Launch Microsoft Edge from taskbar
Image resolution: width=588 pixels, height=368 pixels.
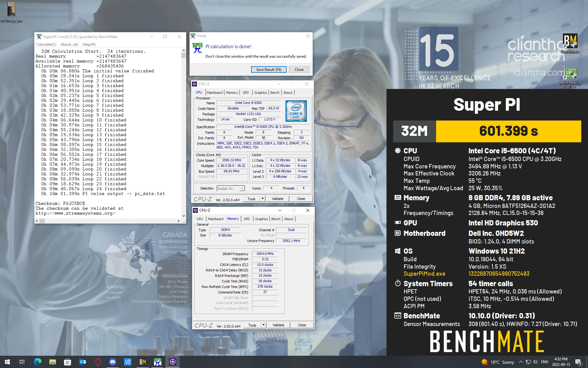pyautogui.click(x=37, y=362)
